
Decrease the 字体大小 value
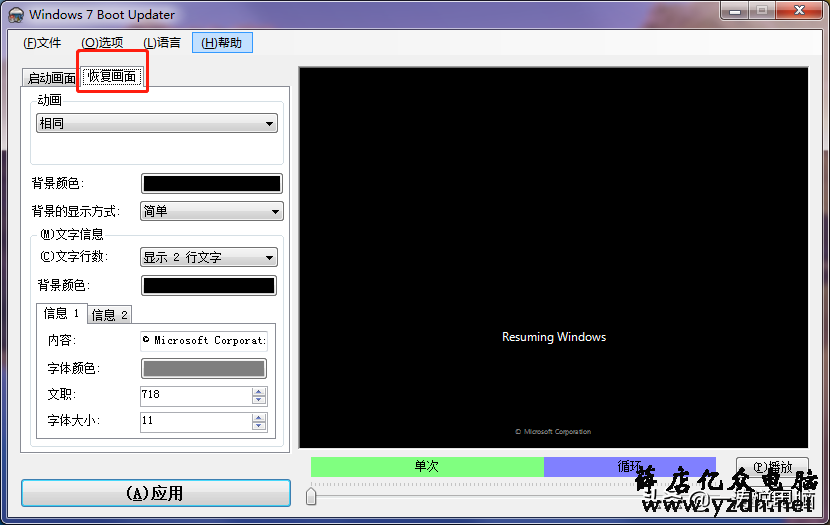click(259, 426)
